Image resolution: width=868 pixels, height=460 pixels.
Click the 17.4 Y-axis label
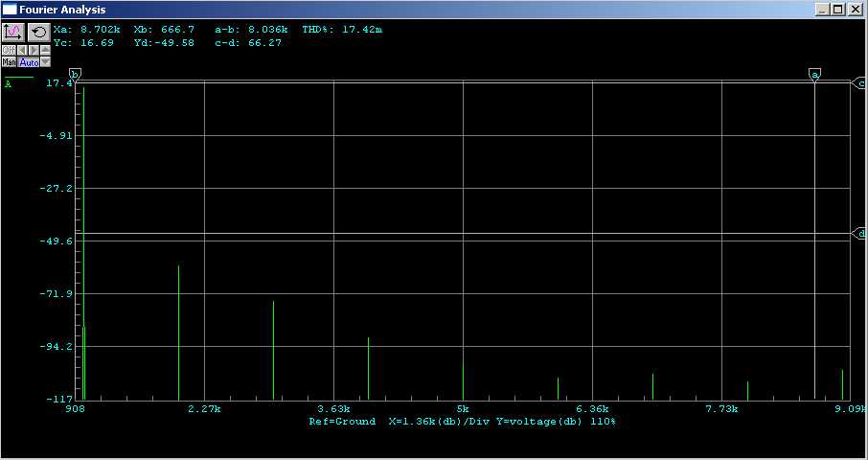coord(59,83)
